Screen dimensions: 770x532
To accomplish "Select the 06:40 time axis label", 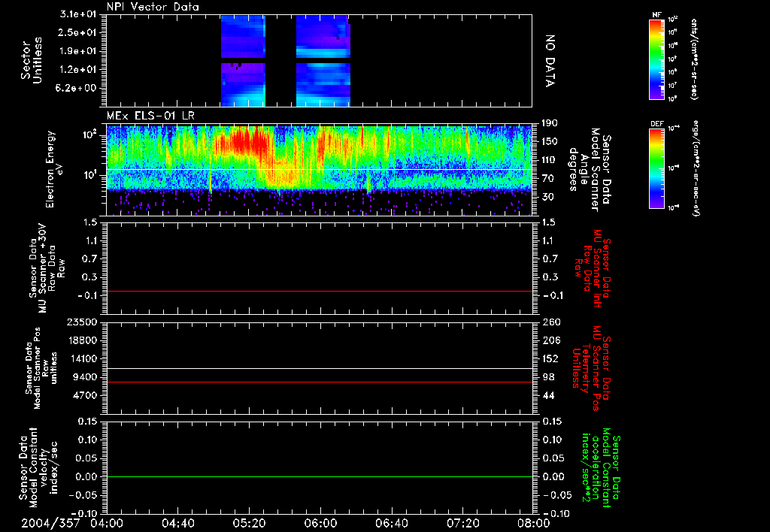I will click(x=392, y=522).
